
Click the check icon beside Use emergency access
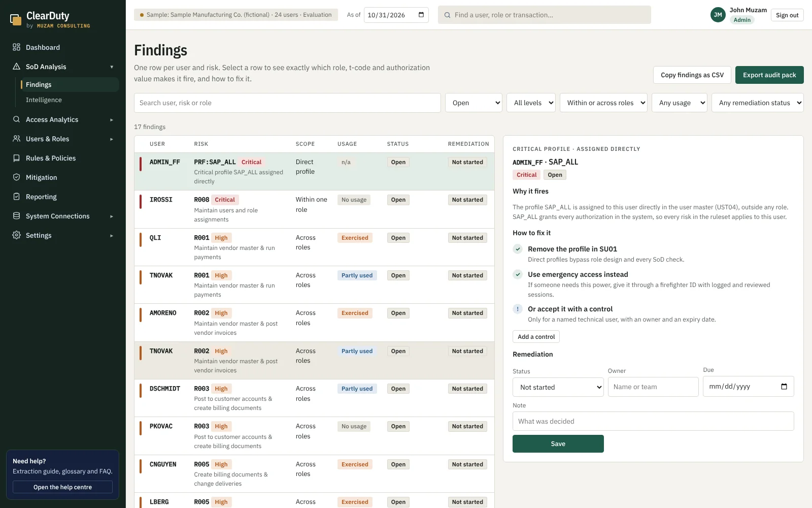[518, 274]
